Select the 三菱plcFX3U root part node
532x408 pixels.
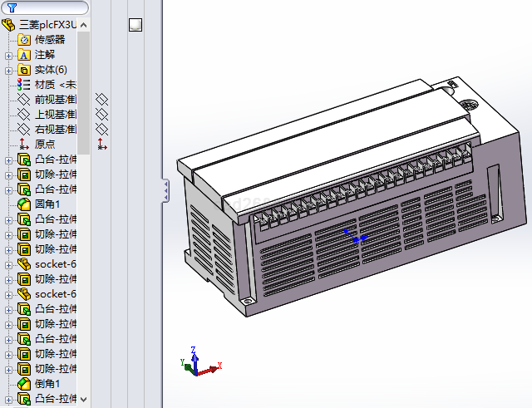(52, 25)
